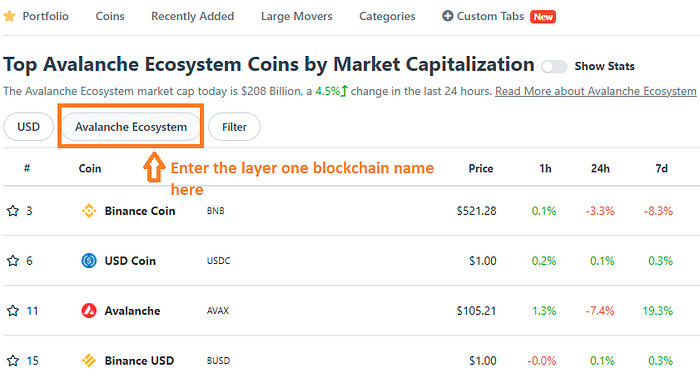Favorite USD Coin with its star
Viewport: 700px width, 379px height.
pyautogui.click(x=13, y=261)
